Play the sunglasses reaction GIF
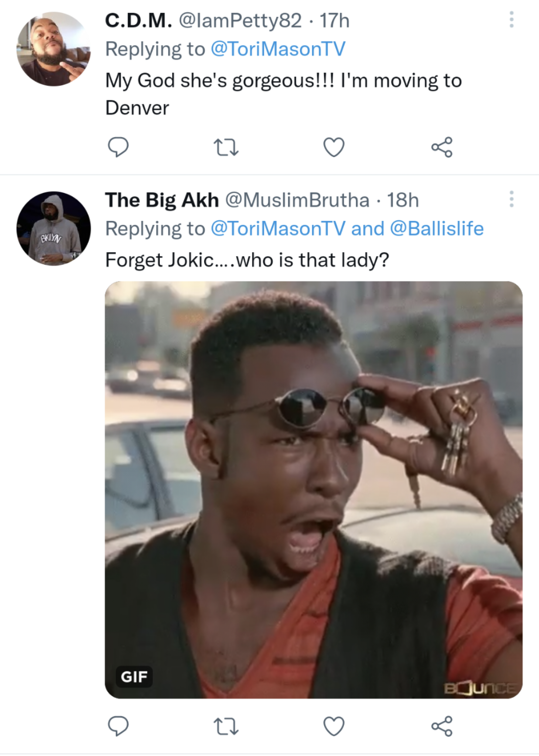Viewport: 539px width, 756px height. point(313,489)
